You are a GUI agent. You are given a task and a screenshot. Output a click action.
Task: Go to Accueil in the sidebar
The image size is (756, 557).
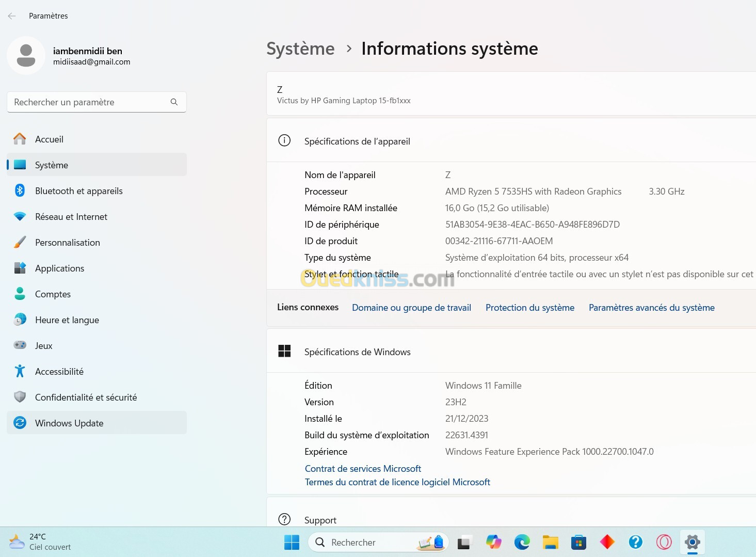click(96, 139)
